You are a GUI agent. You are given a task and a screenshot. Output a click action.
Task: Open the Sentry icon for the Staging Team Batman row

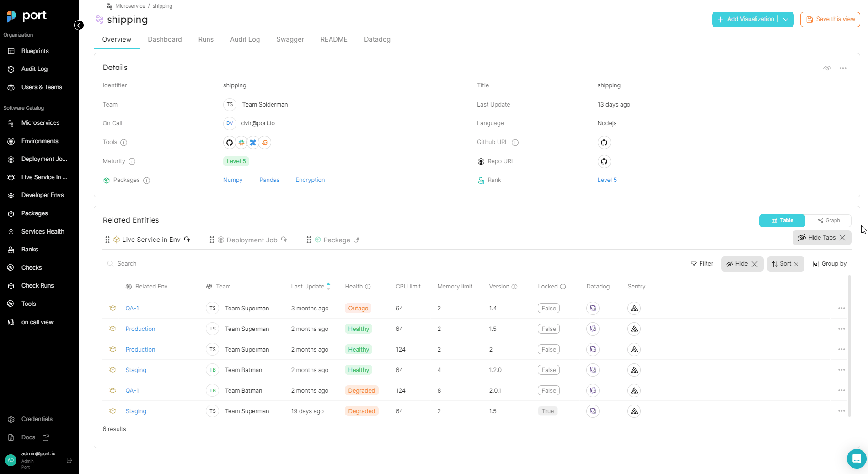[634, 370]
